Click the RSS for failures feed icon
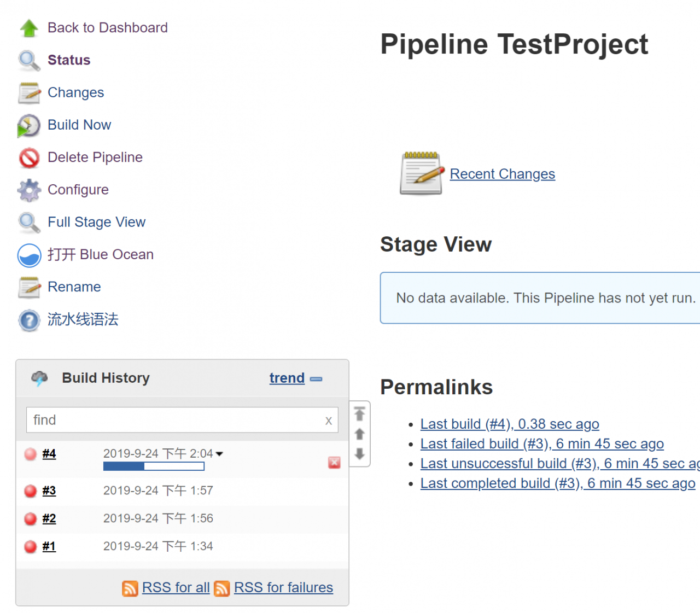 point(222,588)
